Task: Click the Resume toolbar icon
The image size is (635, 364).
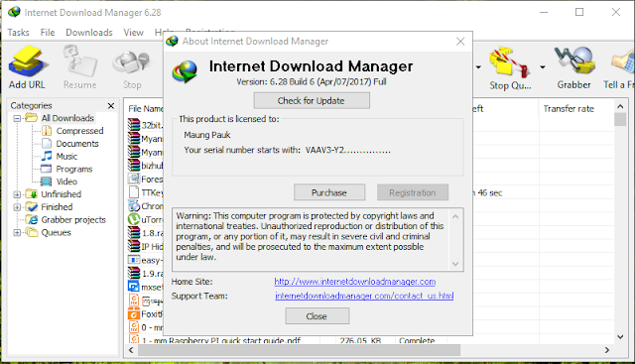Action: pos(79,67)
